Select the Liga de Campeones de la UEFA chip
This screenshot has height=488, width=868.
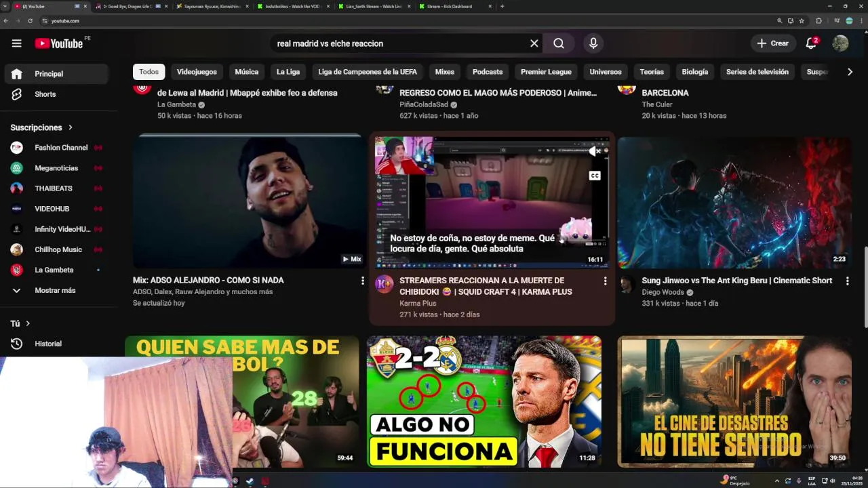[368, 72]
